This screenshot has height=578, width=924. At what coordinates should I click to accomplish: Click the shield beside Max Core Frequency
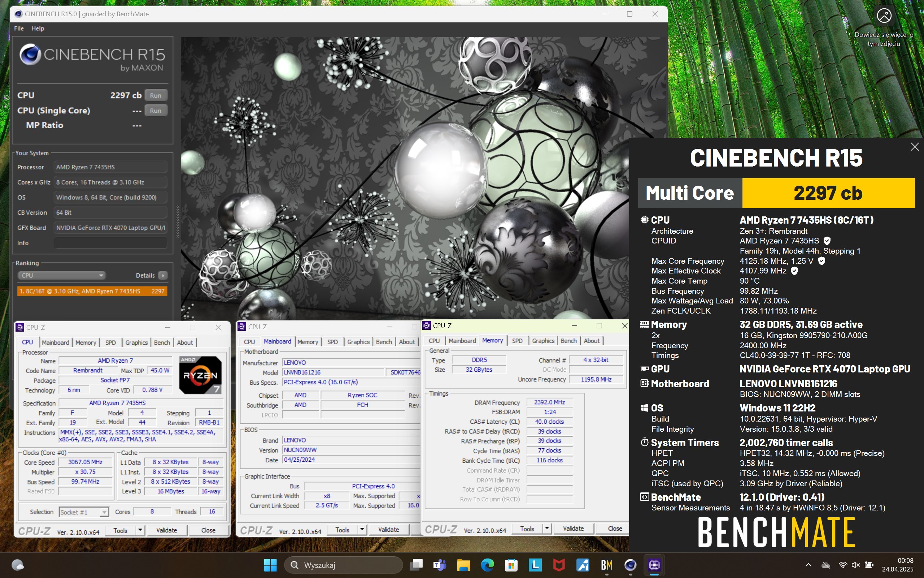[821, 261]
